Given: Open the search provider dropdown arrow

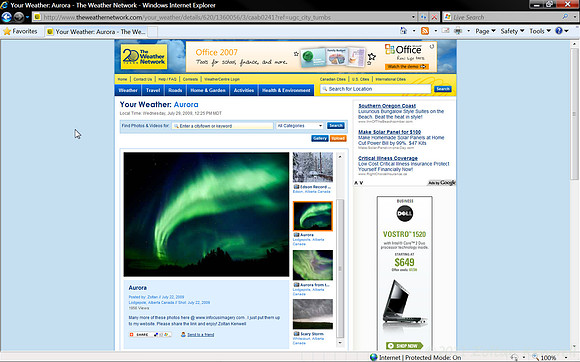Looking at the screenshot, I should point(575,17).
